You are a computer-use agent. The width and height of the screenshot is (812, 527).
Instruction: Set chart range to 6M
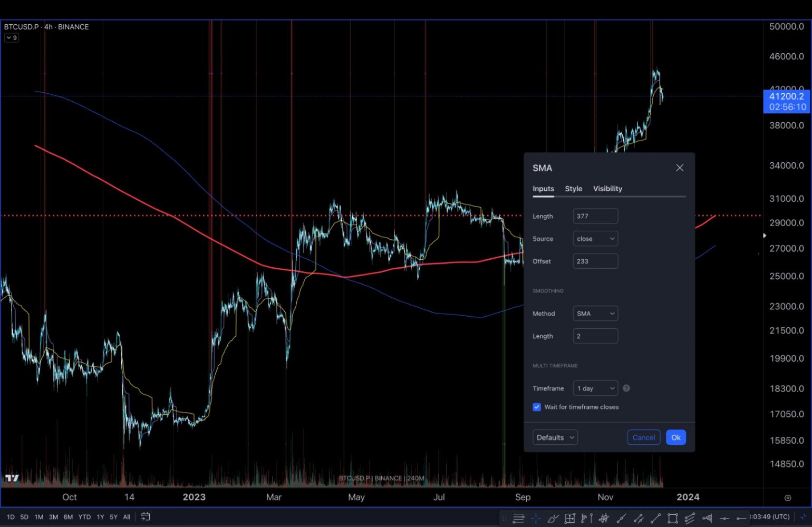pos(68,517)
